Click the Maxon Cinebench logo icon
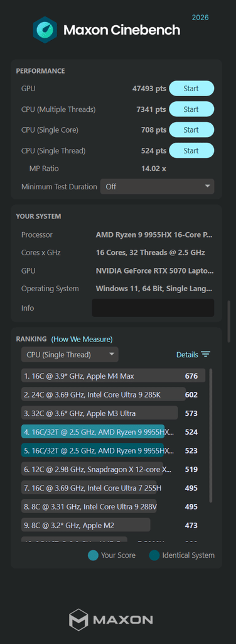 point(45,30)
